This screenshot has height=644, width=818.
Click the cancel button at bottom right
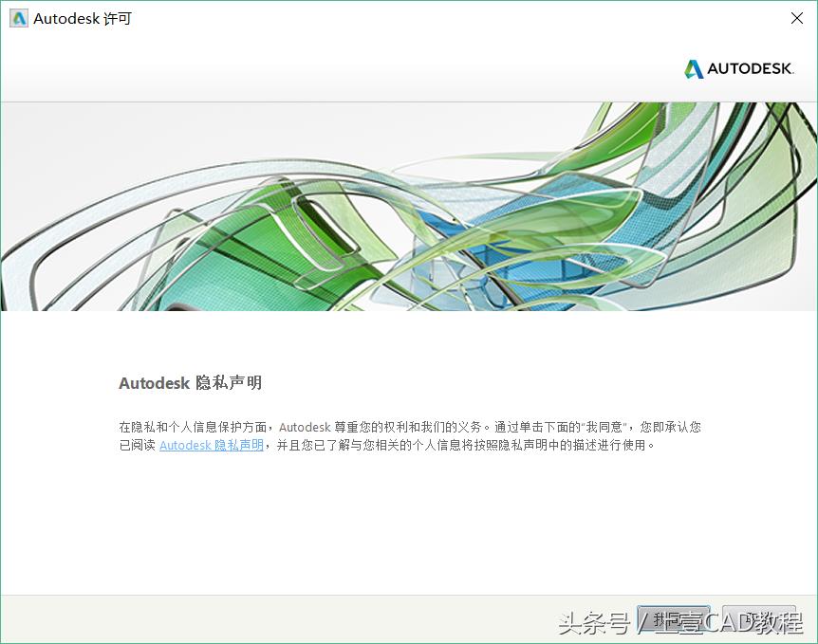[x=759, y=619]
